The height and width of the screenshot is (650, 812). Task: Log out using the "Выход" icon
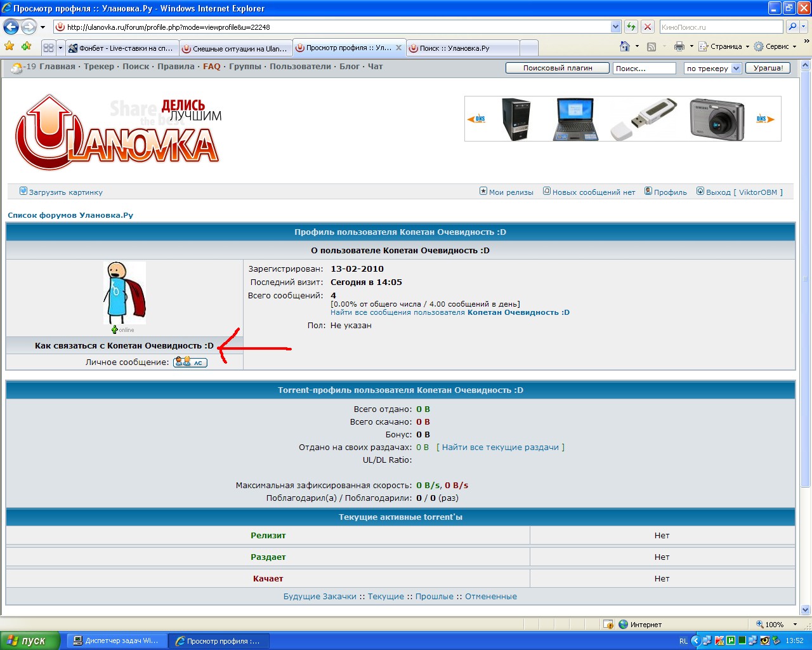[700, 191]
